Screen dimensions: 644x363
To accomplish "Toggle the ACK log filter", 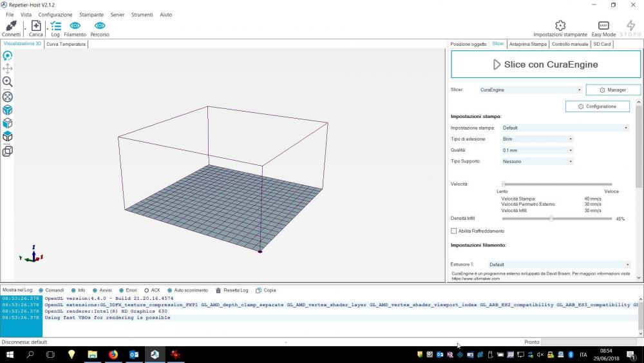I will tap(147, 290).
